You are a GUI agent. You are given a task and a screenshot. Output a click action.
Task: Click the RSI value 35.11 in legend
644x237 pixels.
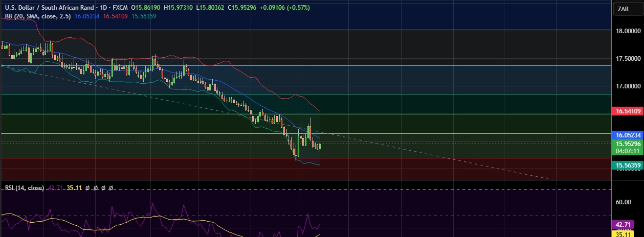click(75, 188)
